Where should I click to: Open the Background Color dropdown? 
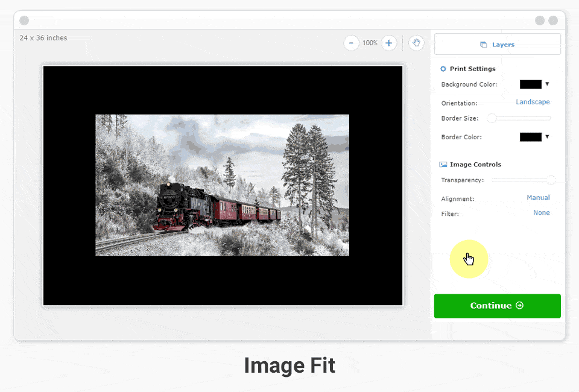(548, 84)
